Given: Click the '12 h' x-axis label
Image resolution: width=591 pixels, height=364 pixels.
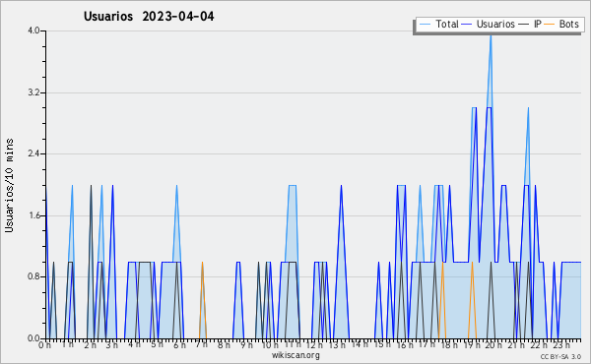Looking at the screenshot, I should [x=314, y=345].
